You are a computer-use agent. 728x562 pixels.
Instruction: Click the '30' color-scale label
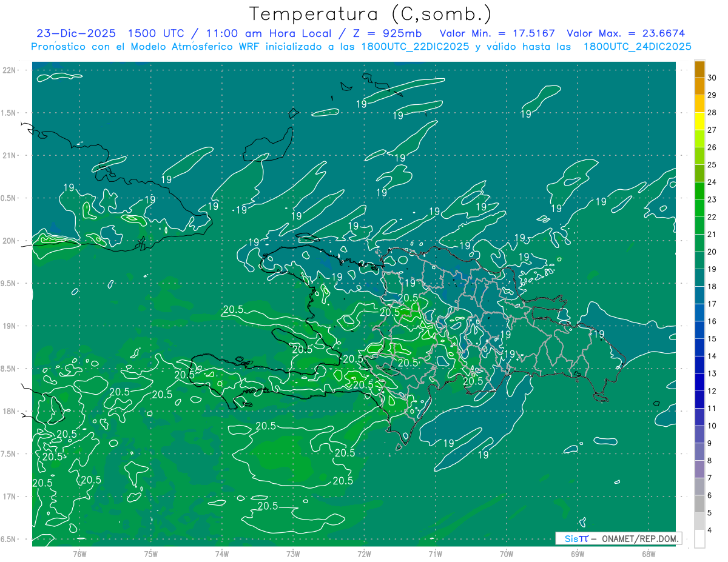pyautogui.click(x=712, y=78)
